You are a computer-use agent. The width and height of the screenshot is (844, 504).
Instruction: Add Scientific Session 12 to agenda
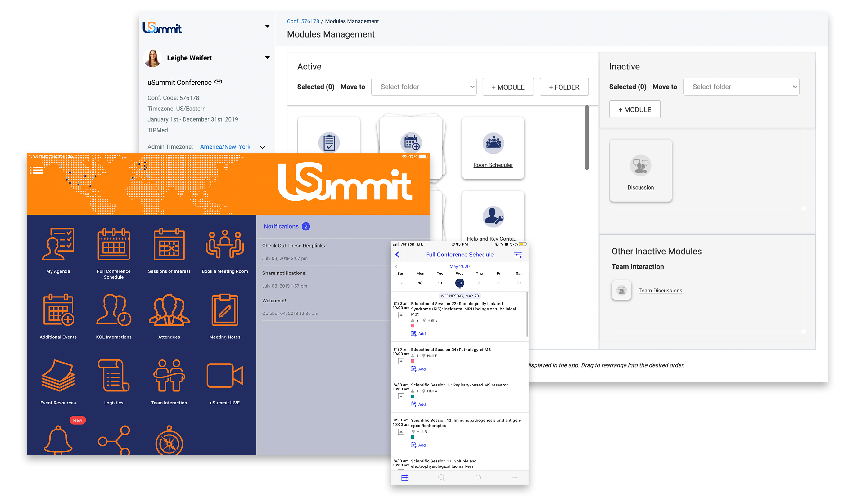tap(418, 445)
